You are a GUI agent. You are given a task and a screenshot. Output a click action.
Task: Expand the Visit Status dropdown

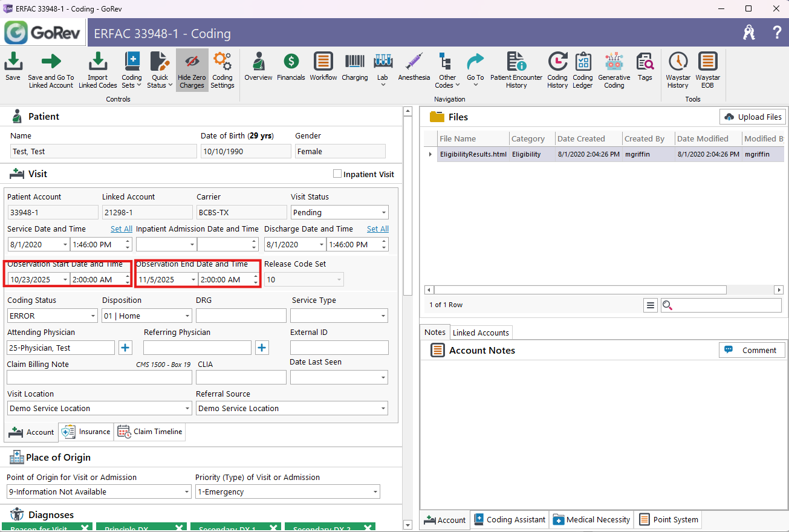(x=383, y=213)
